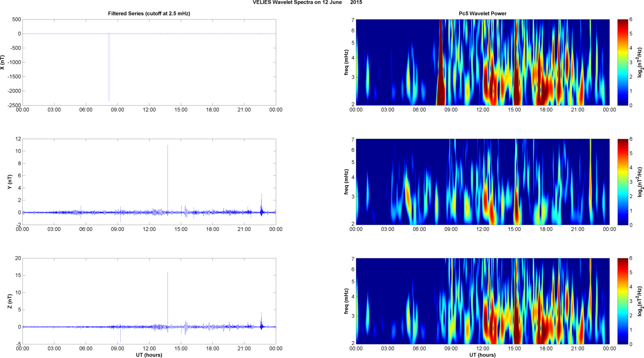Click the top colorbar's "log2(nT²/Hz)" label
Viewport: 644px width, 358px height.
point(640,62)
